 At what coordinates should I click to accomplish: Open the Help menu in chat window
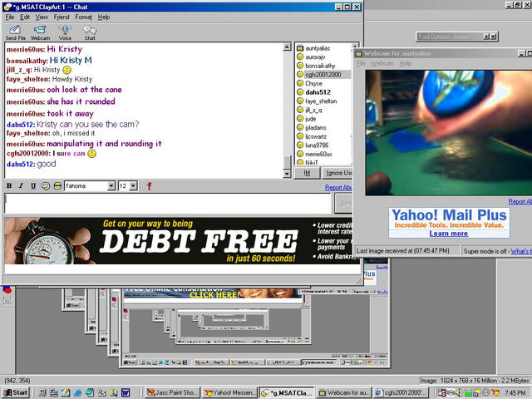pyautogui.click(x=104, y=17)
